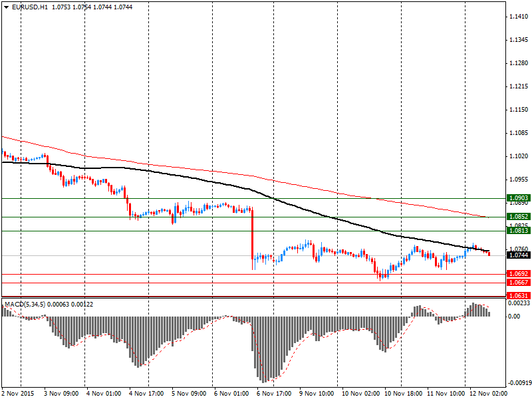The width and height of the screenshot is (532, 399).
Task: Click the current price label 1.0744
Action: click(519, 255)
